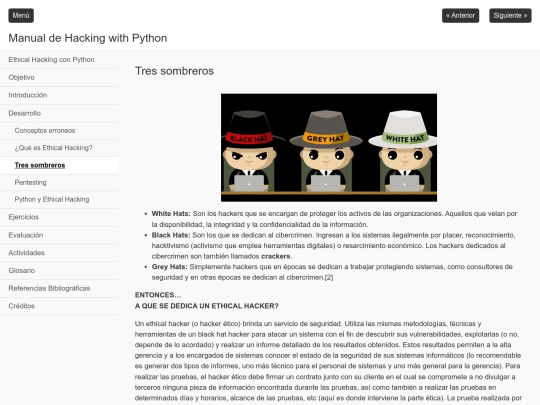Open the Introducción sidebar item

click(x=59, y=95)
